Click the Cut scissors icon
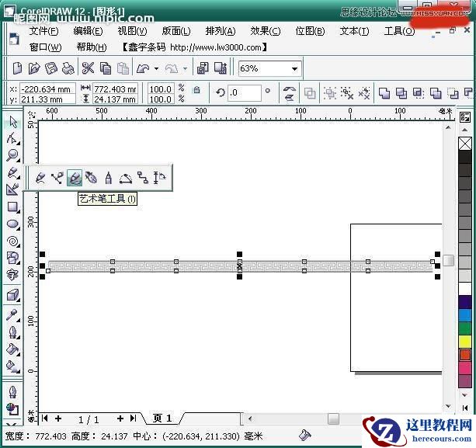Viewport: 476px width, 448px height. (88, 68)
